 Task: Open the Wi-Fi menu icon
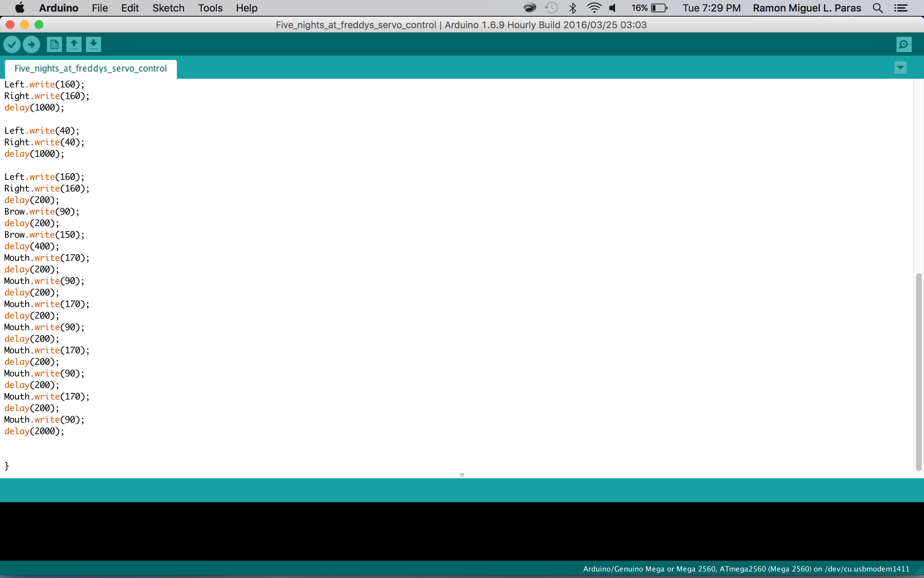point(594,8)
